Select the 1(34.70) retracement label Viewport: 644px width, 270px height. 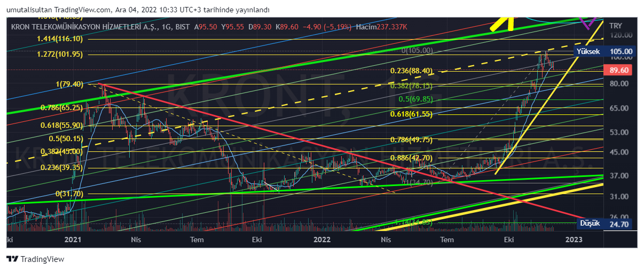418,182
